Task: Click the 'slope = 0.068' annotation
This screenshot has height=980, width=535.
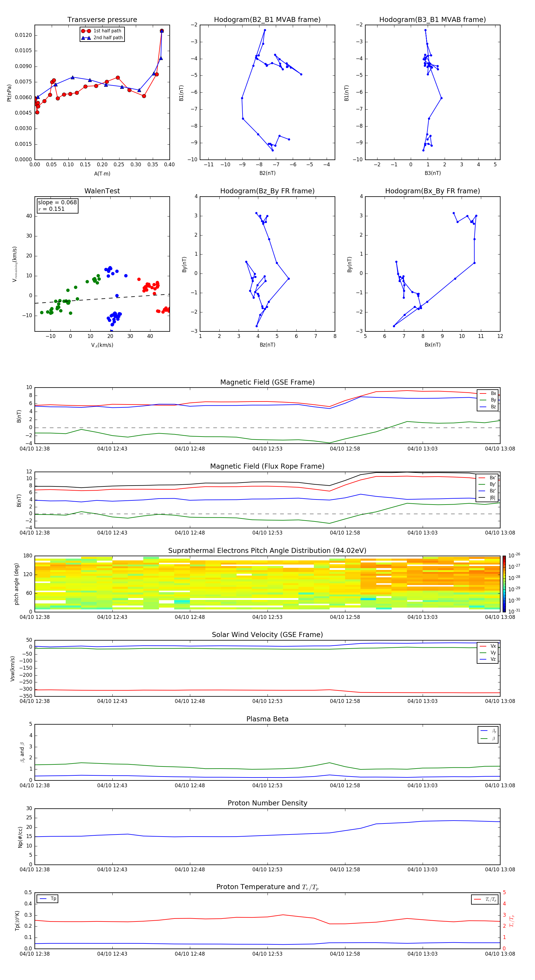Action: pyautogui.click(x=57, y=203)
